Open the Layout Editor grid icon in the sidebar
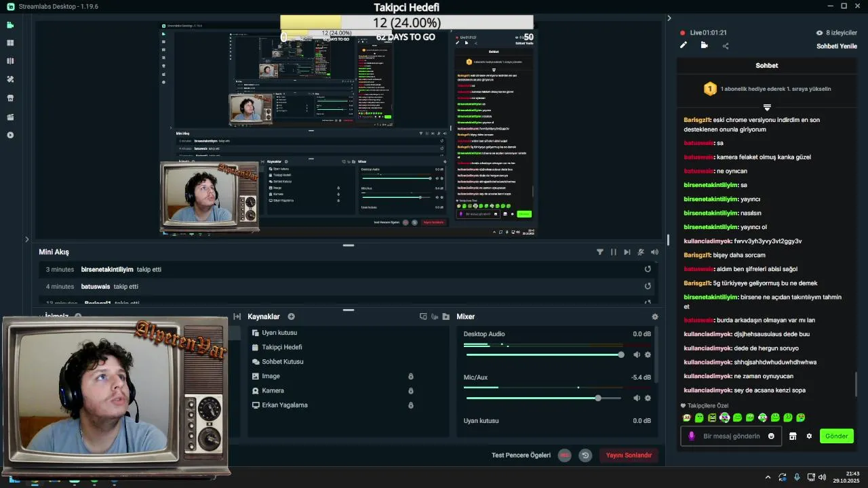 pos(10,43)
